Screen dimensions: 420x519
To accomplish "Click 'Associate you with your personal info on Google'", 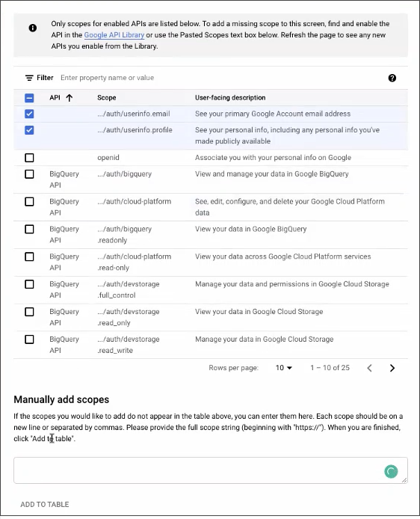I will coord(273,158).
